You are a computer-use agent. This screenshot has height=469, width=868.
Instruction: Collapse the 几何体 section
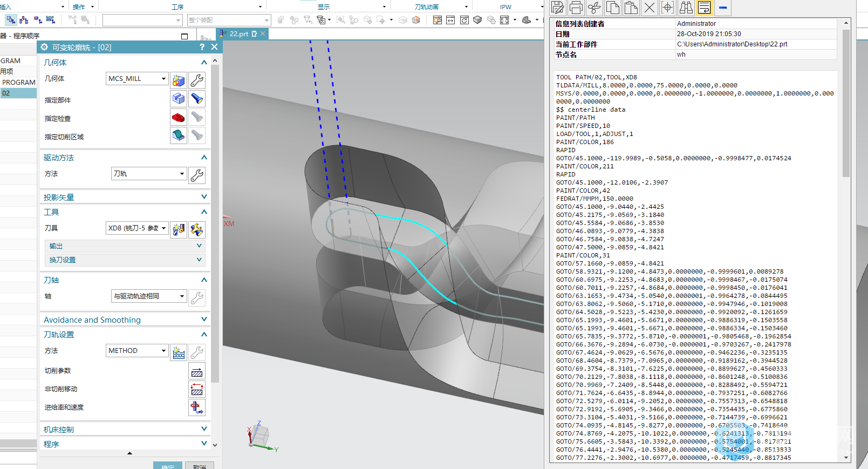(x=204, y=63)
